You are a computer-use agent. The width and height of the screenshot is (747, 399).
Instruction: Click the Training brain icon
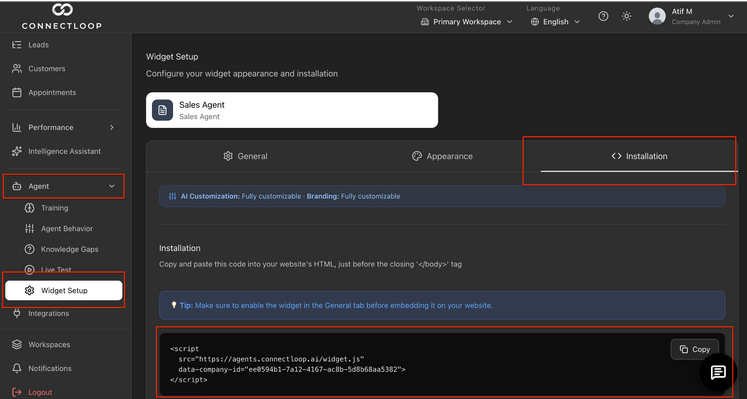point(30,208)
